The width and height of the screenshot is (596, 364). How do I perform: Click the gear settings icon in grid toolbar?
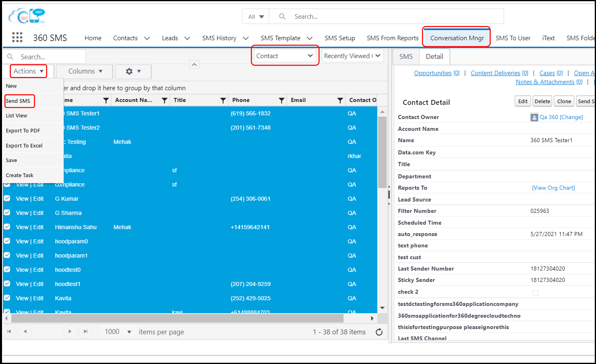pos(129,71)
